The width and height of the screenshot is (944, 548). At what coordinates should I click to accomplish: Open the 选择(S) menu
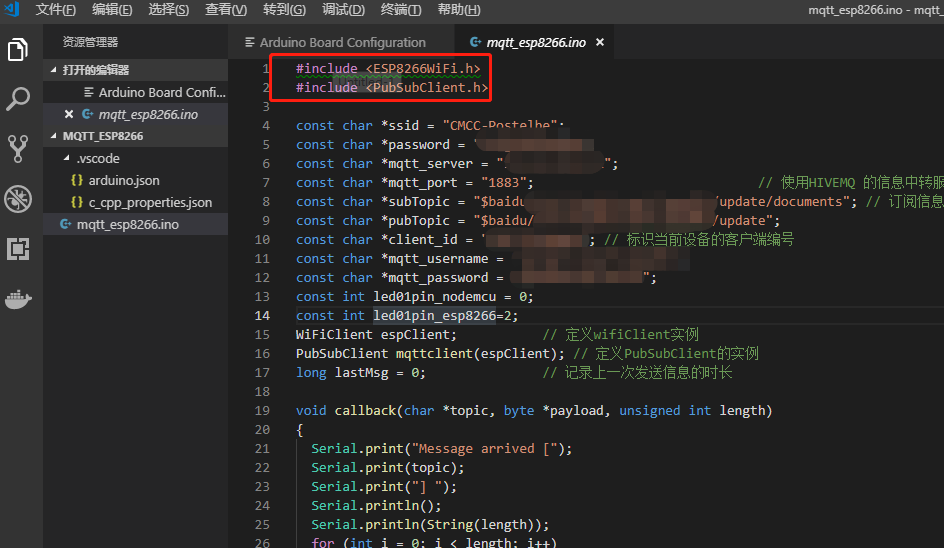point(169,10)
